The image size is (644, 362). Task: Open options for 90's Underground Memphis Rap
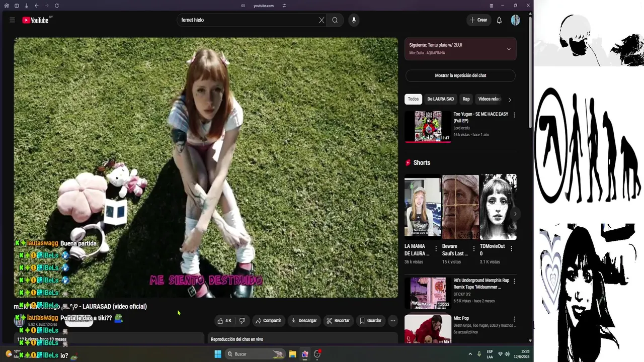(514, 281)
